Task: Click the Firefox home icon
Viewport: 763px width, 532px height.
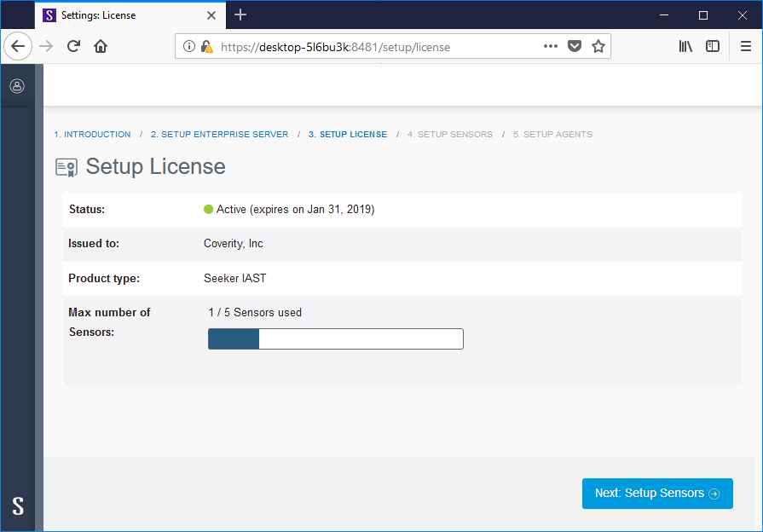Action: 101,46
